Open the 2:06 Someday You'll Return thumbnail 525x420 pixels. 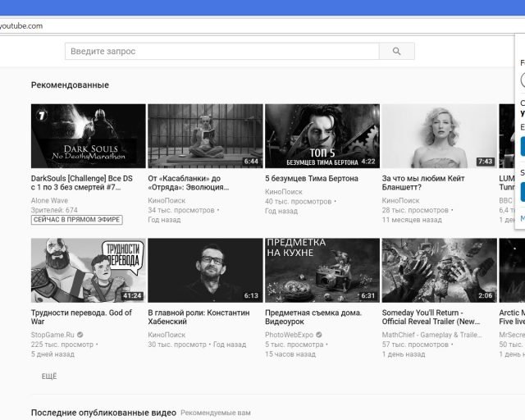pos(440,270)
